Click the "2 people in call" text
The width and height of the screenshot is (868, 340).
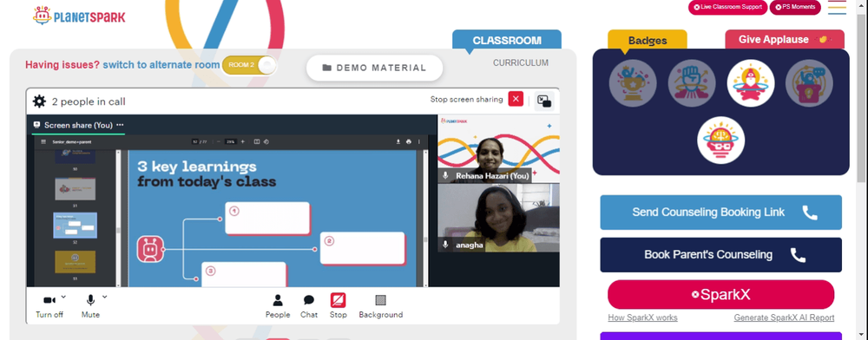coord(89,101)
